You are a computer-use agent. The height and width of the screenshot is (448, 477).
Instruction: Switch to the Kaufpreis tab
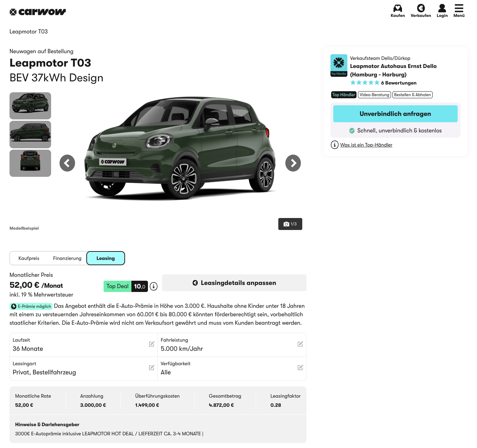tap(29, 258)
